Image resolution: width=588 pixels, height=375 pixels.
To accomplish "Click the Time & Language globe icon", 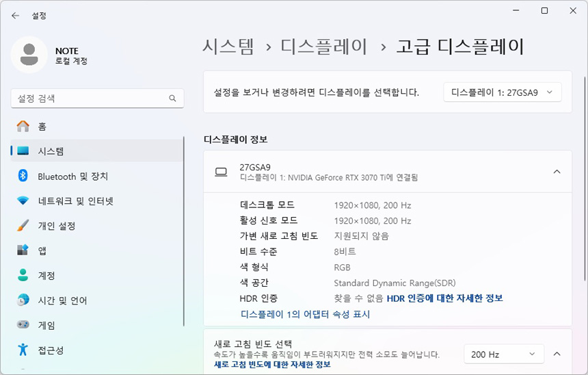I will pos(23,300).
